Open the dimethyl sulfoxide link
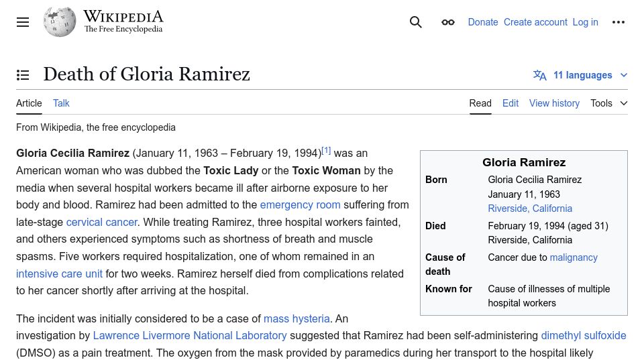Image resolution: width=644 pixels, height=362 pixels. tap(584, 335)
